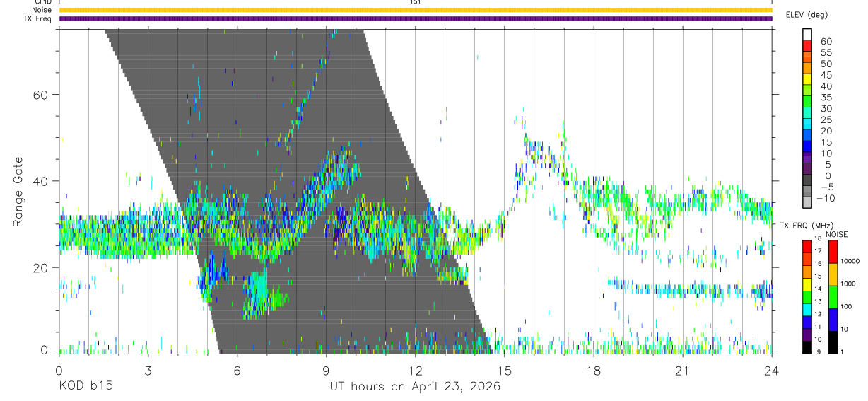Click the '25' value on ELEV scale
Screen dimensions: 868x401
(826, 120)
